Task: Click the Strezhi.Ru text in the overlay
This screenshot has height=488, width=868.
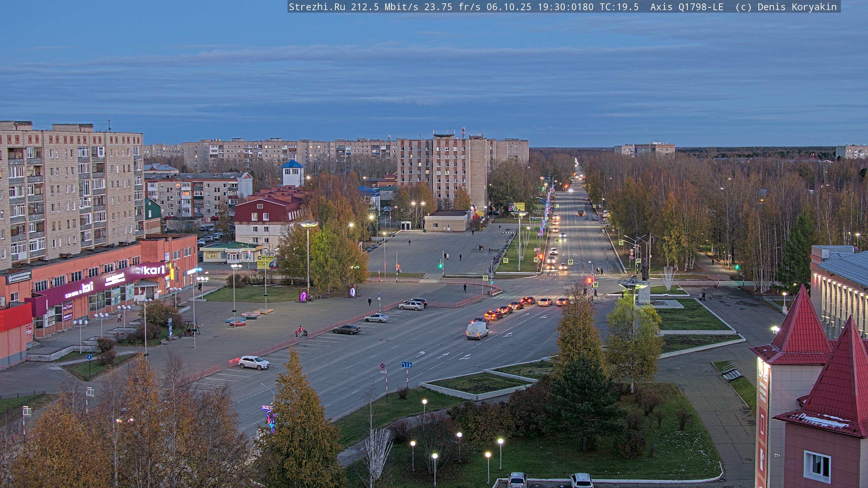Action: (317, 7)
